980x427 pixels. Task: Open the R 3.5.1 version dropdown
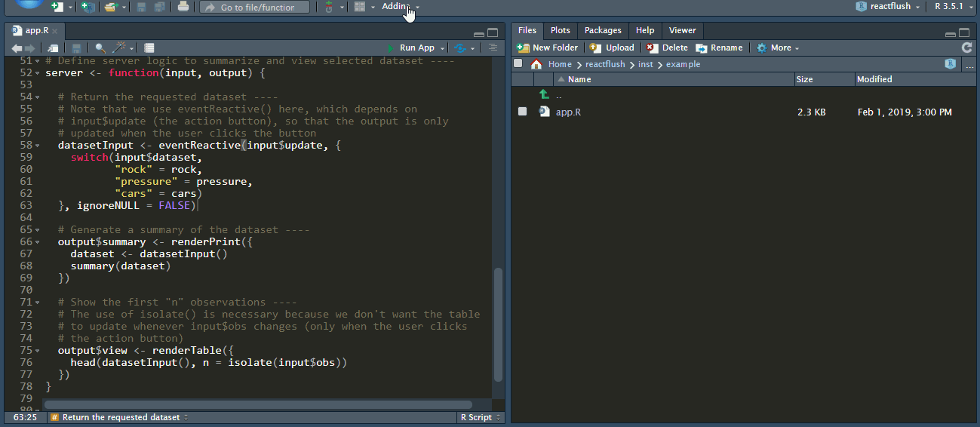click(953, 6)
